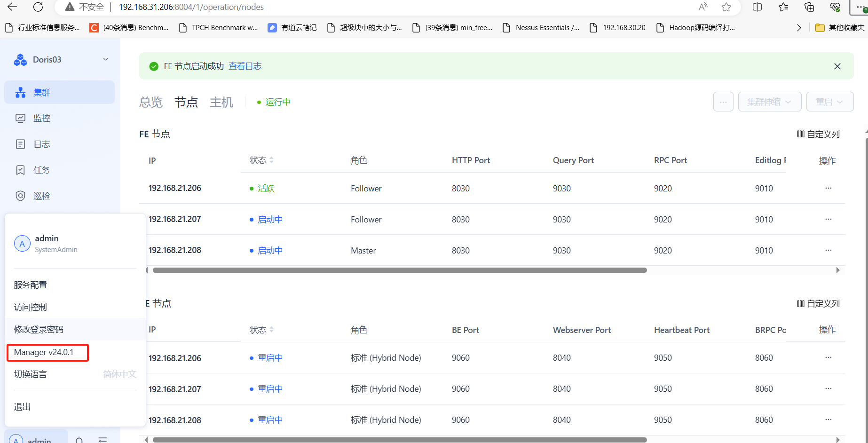This screenshot has width=868, height=443.
Task: Click the BE table horizontal scrollbar thumb
Action: tap(400, 440)
